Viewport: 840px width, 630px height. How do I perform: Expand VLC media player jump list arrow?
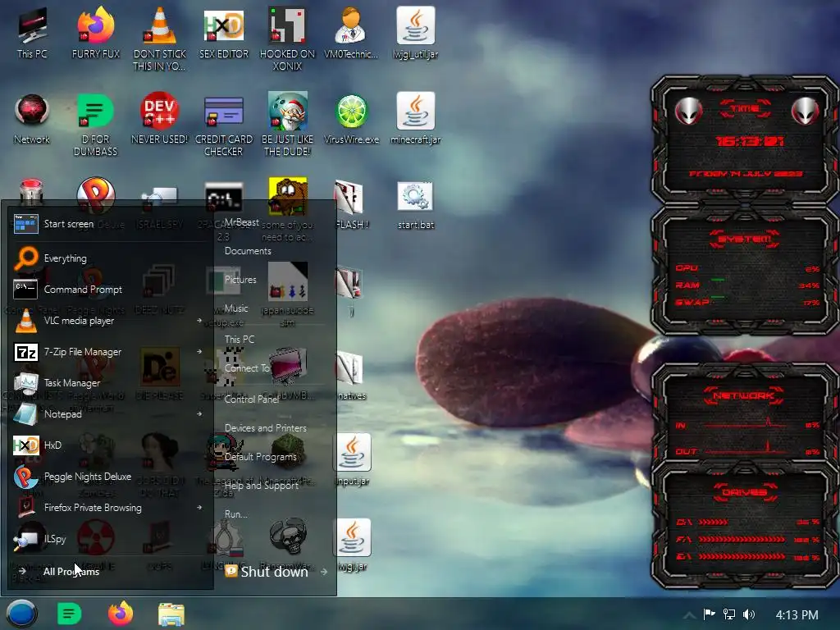tap(199, 321)
